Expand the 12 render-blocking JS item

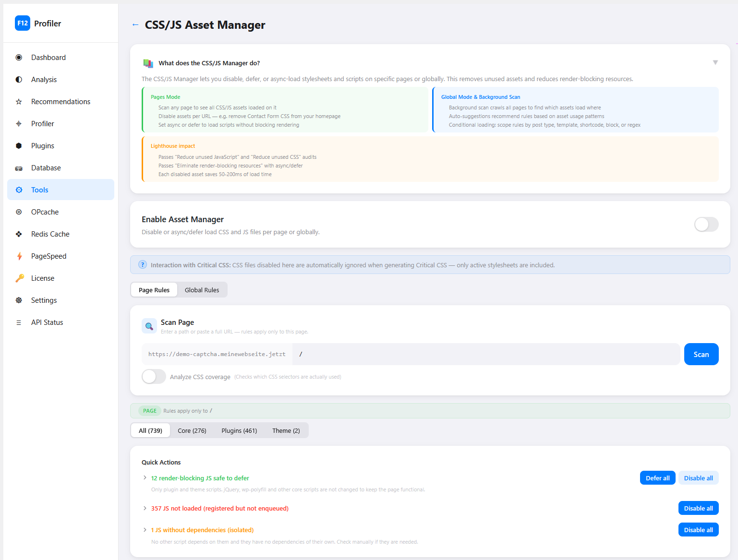(145, 477)
